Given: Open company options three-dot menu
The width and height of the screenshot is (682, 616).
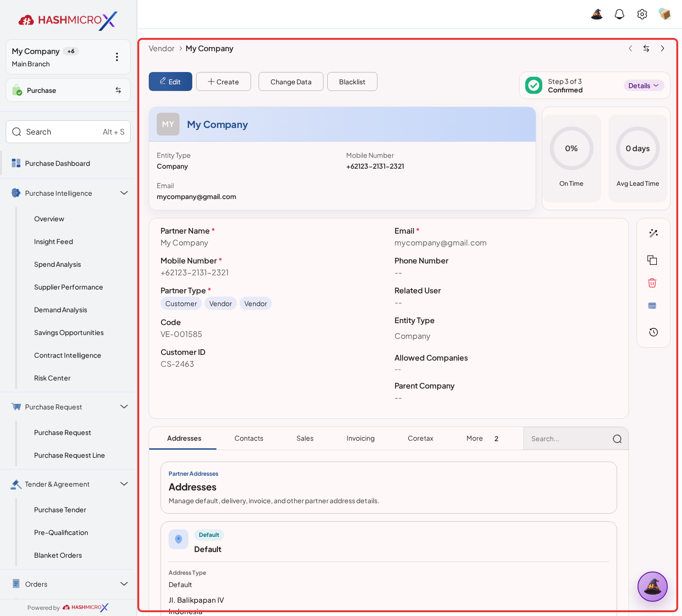Looking at the screenshot, I should click(x=117, y=57).
